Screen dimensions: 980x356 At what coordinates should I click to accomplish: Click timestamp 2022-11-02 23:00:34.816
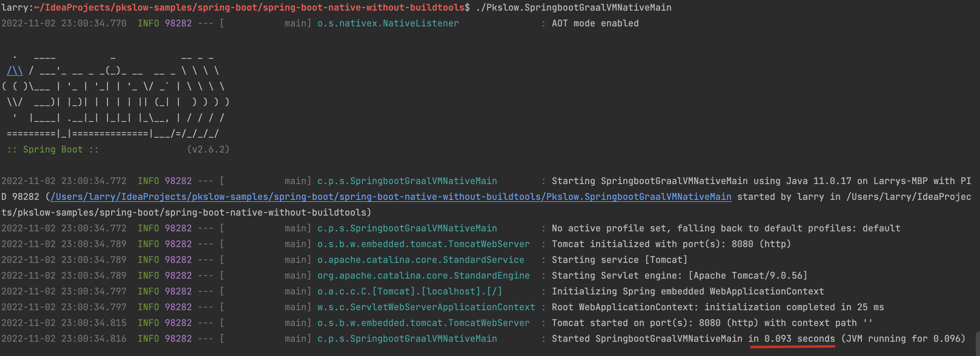[x=64, y=339]
